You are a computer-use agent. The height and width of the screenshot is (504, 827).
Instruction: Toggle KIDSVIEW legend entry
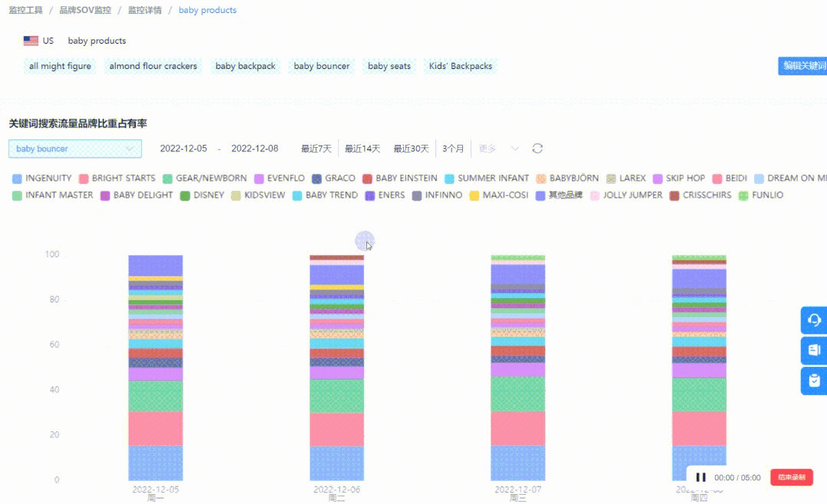258,195
